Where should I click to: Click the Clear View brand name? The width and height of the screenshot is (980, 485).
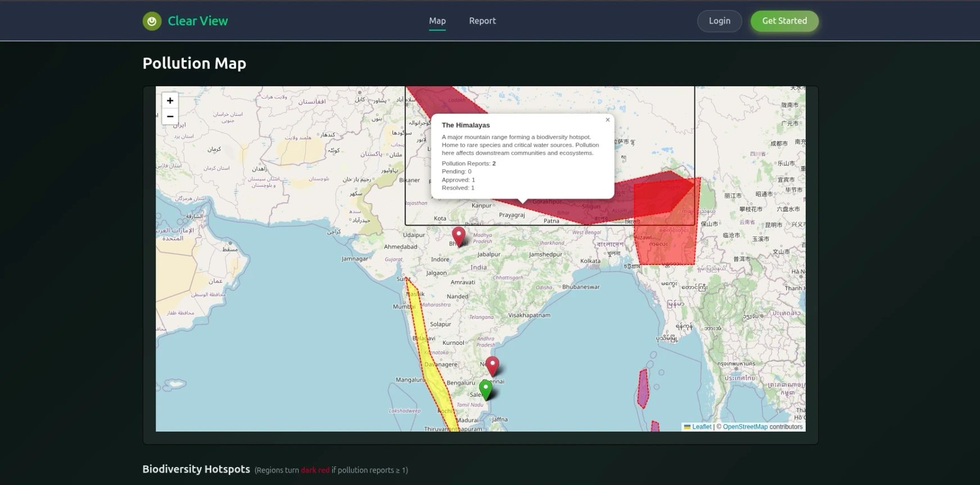click(x=198, y=21)
